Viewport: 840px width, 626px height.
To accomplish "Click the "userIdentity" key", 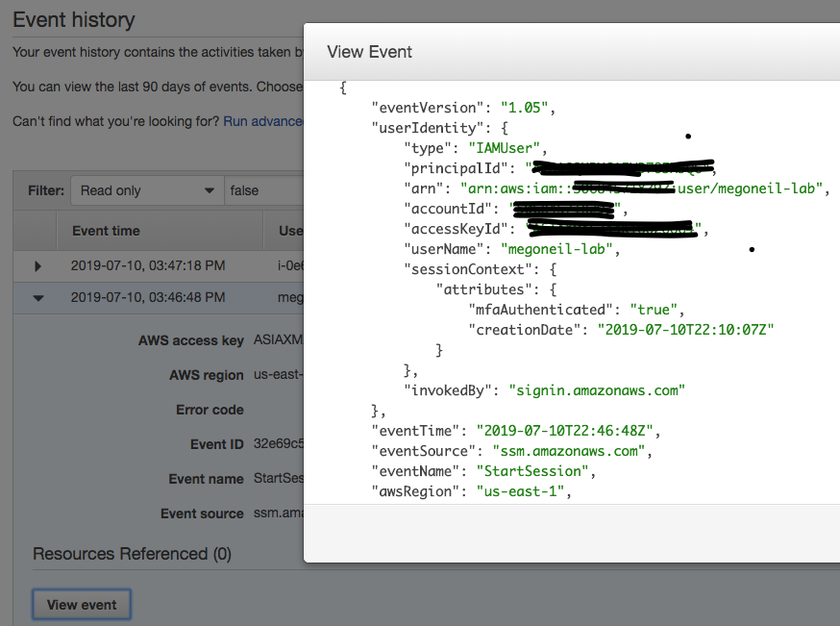I will coord(428,128).
